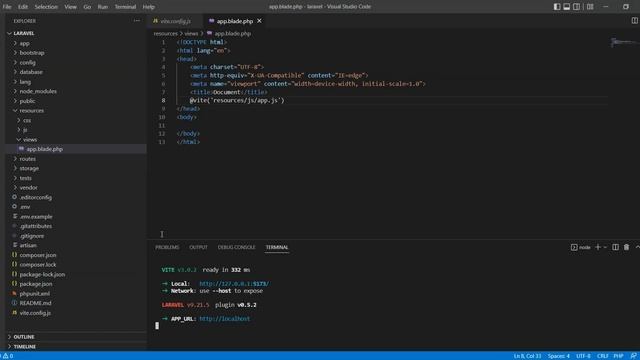Open the Go menu
Viewport: 640px width, 360px height.
[x=87, y=7]
